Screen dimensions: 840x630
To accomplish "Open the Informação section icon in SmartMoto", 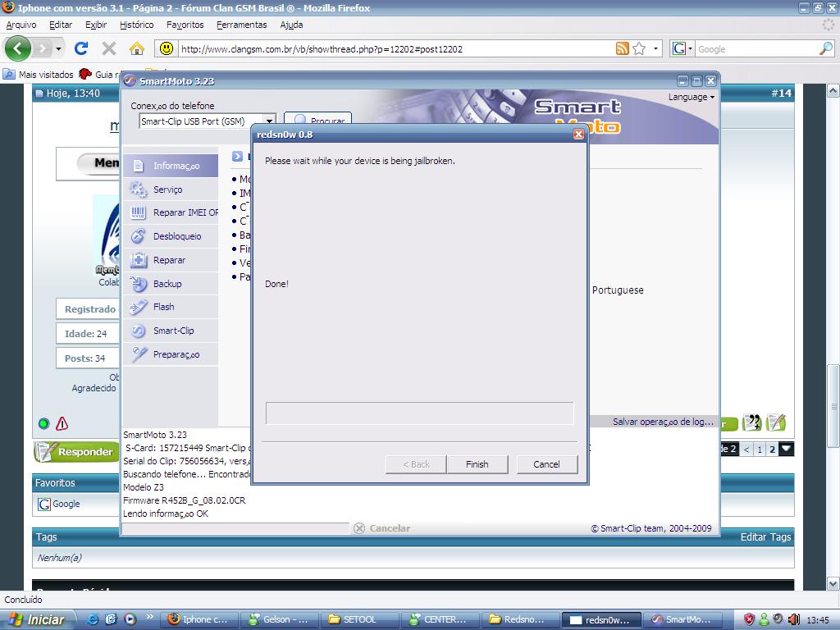I will [x=138, y=166].
